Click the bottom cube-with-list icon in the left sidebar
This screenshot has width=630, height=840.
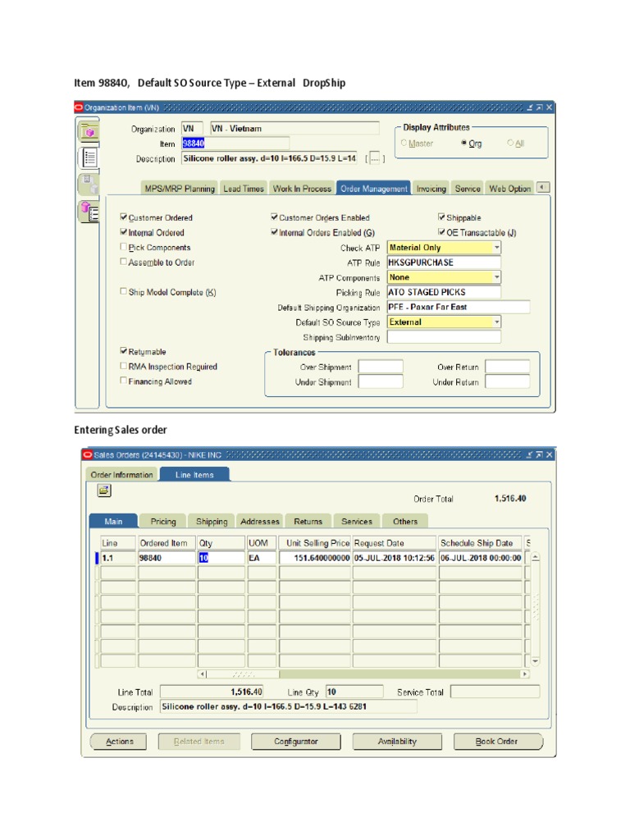[x=89, y=212]
